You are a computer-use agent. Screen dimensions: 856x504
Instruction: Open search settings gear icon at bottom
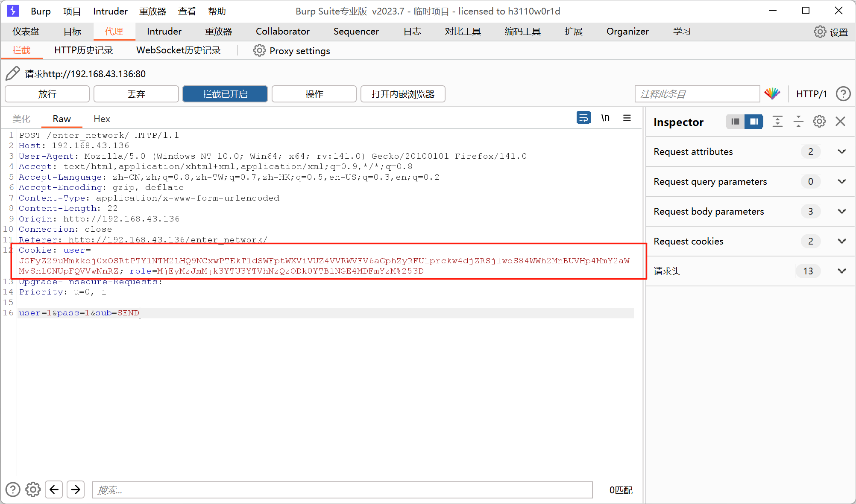click(33, 489)
